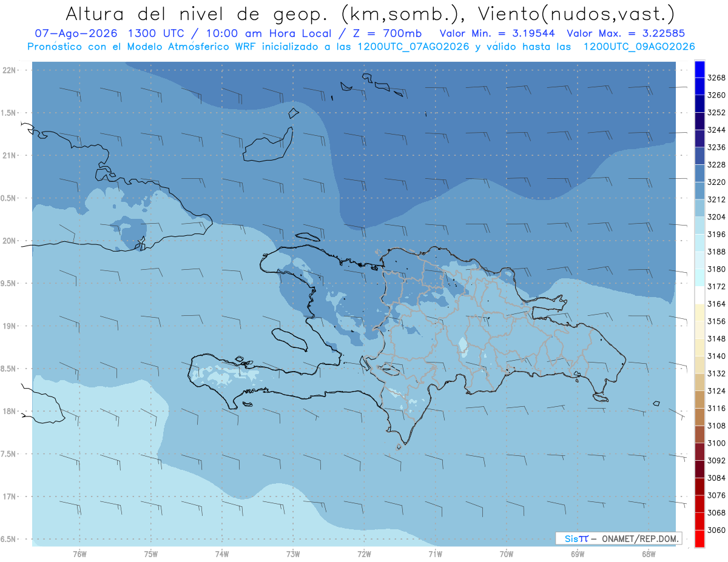Click the '22N' latitude label

click(9, 70)
